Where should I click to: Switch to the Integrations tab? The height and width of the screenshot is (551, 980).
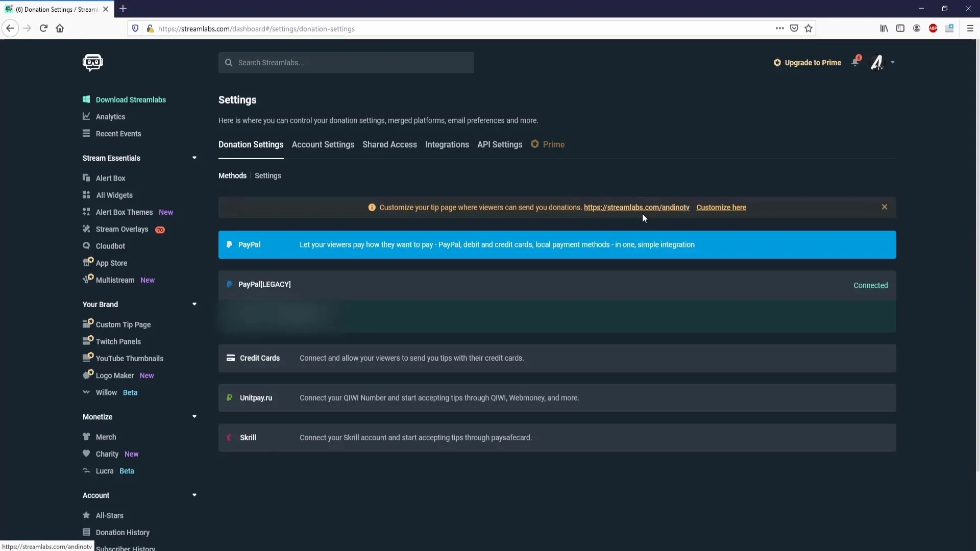447,144
